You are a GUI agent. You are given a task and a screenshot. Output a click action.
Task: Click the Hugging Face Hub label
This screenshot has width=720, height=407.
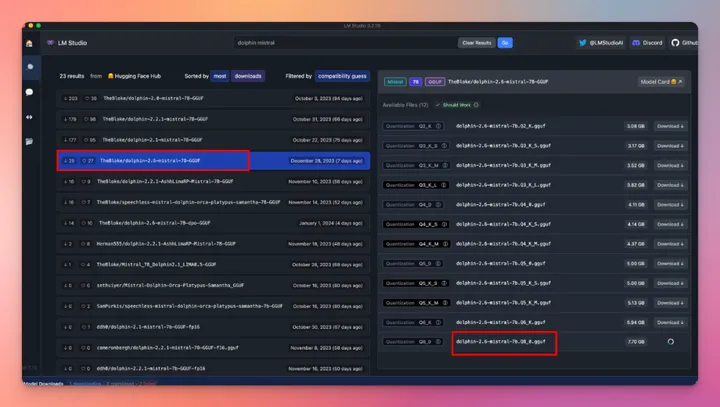coord(134,76)
